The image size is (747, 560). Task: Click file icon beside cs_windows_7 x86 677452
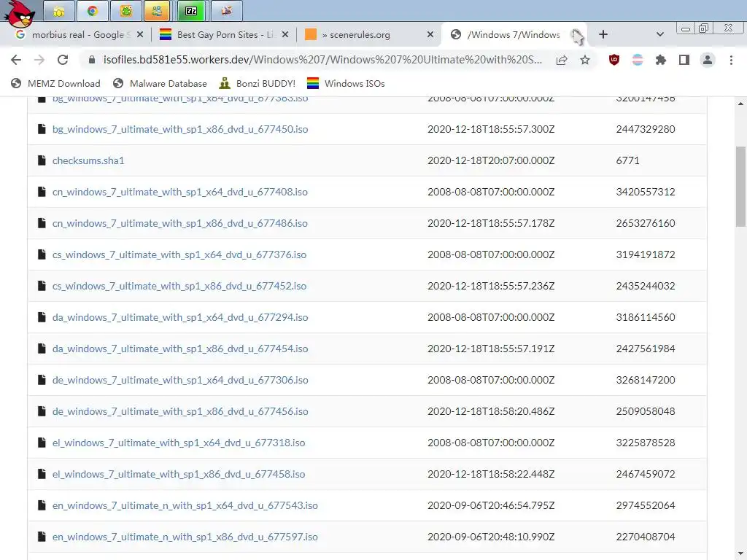point(42,286)
